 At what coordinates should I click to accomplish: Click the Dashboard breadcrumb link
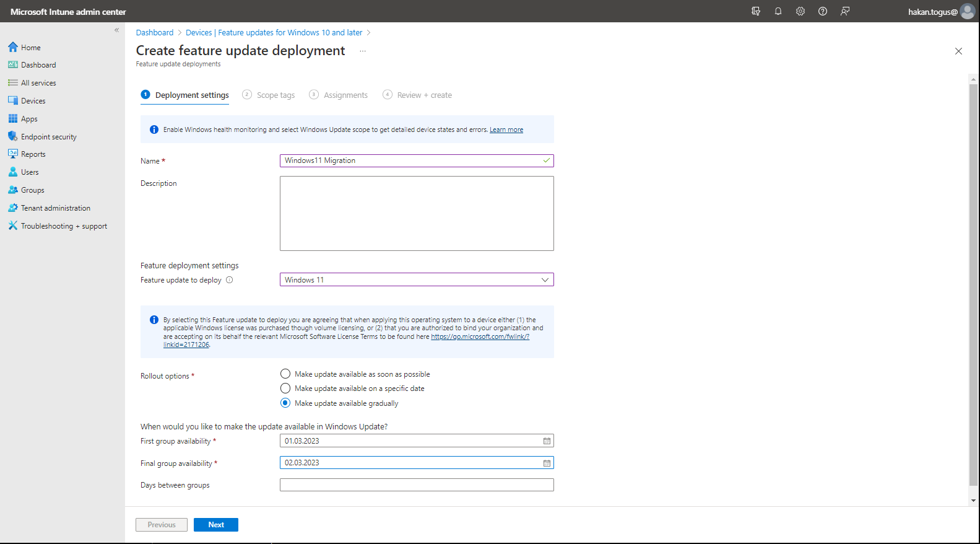[155, 33]
